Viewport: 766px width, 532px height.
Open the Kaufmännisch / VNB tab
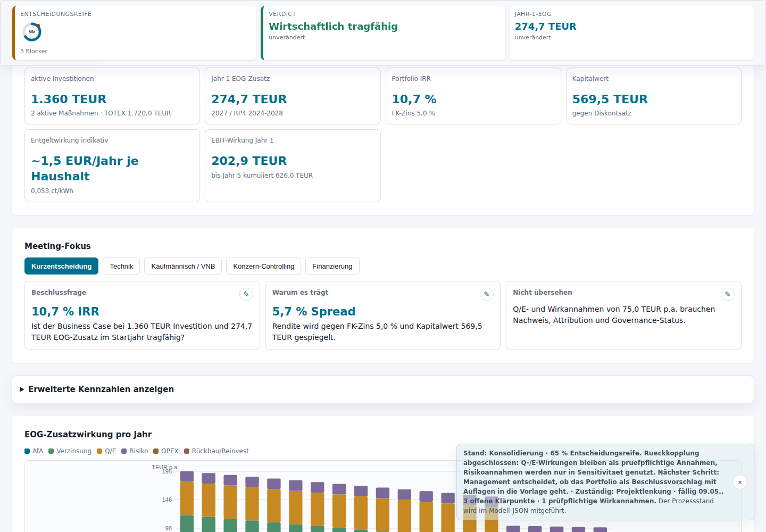pos(183,266)
